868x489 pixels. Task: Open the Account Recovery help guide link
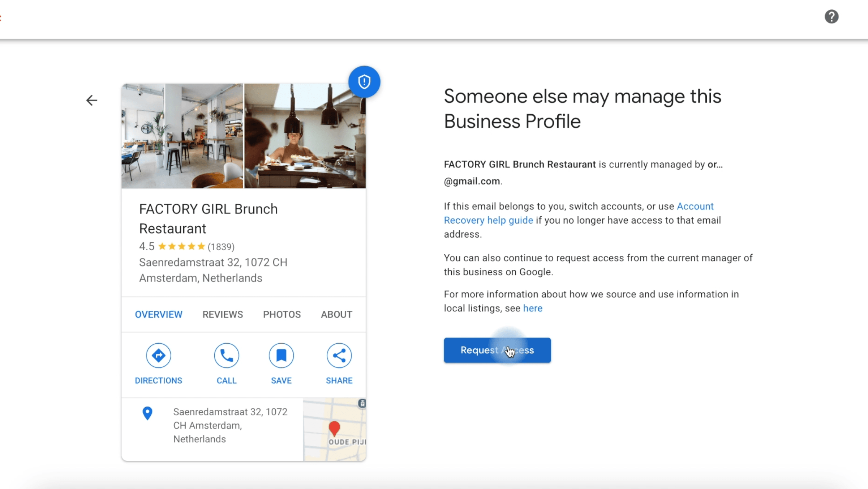pos(488,220)
